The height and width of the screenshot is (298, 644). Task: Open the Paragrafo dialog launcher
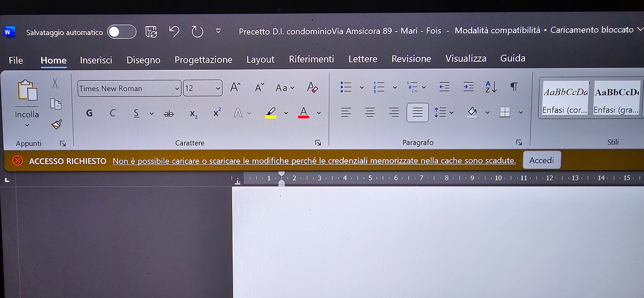tap(519, 142)
